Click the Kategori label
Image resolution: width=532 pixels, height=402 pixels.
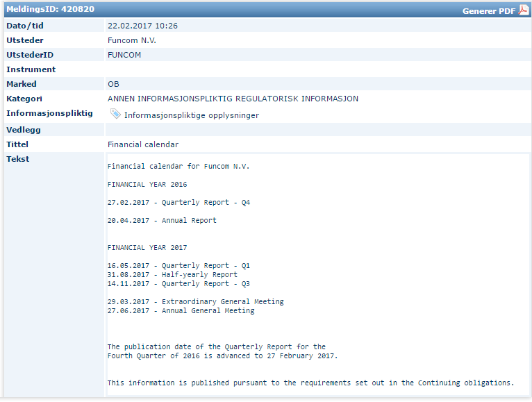[24, 99]
